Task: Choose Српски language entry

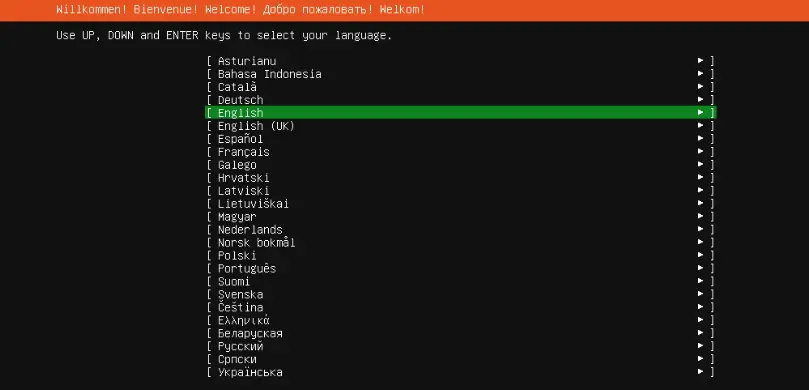Action: [x=461, y=359]
